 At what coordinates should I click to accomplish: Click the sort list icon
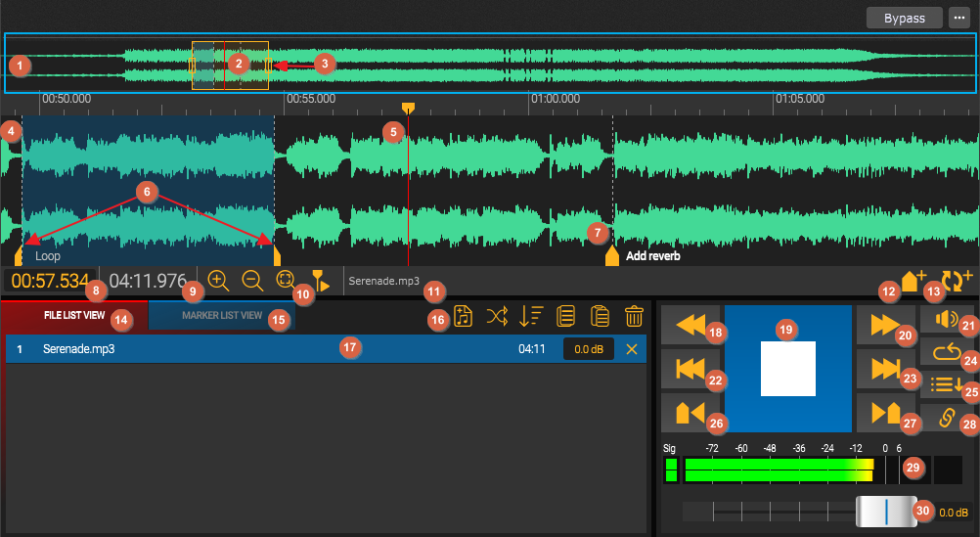531,316
